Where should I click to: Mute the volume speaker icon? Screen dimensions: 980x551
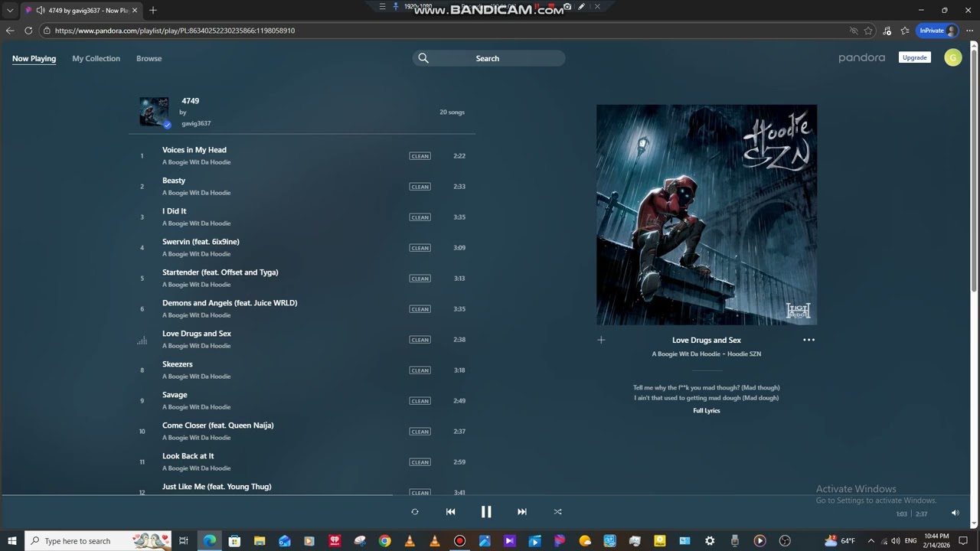(955, 514)
